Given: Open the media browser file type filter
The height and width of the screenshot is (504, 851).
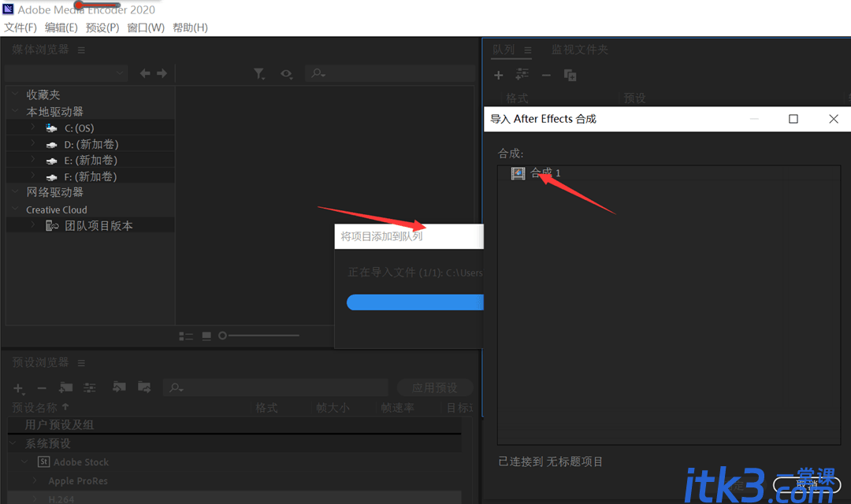Looking at the screenshot, I should point(259,74).
